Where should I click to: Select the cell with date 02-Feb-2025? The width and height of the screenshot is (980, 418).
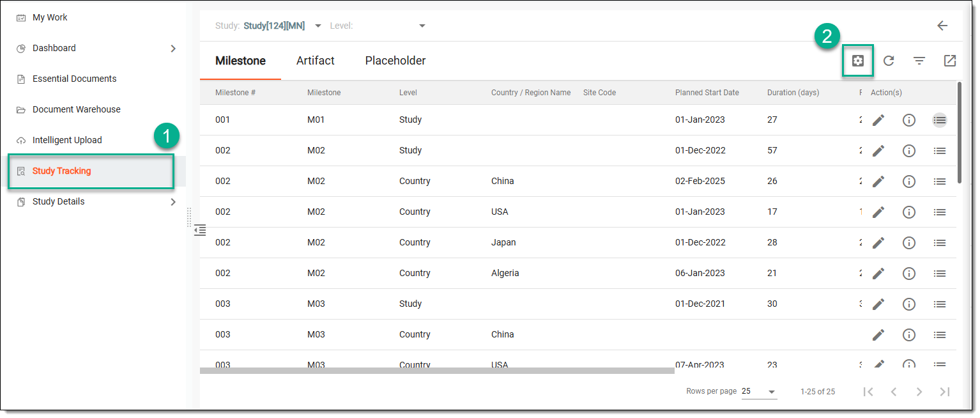[700, 181]
